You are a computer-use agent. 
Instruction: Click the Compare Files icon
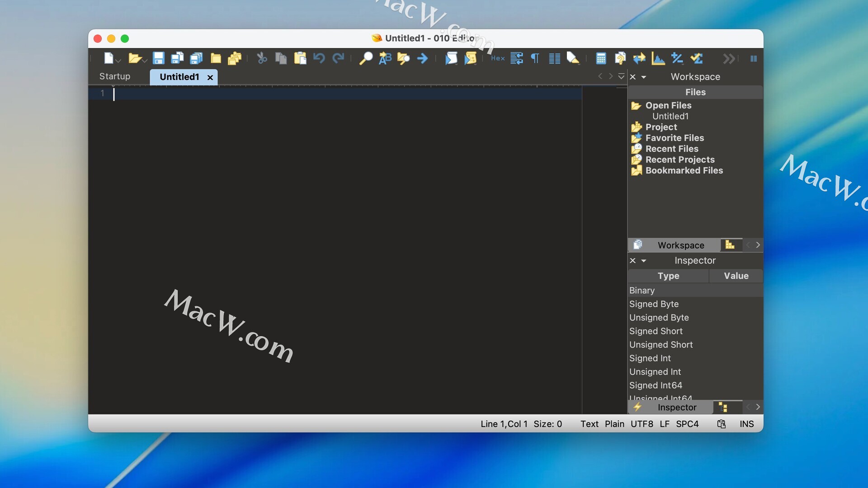tap(620, 58)
